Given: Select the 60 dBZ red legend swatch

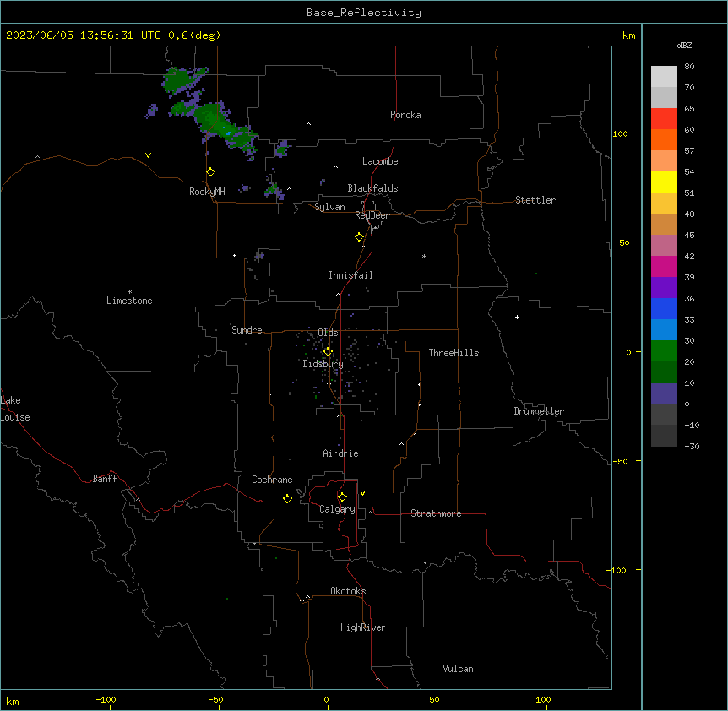Looking at the screenshot, I should 664,119.
